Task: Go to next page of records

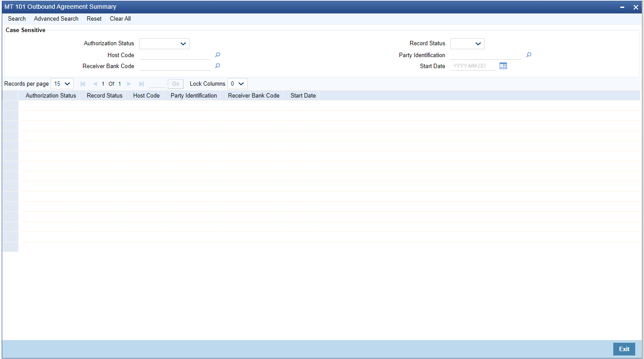Action: (129, 84)
